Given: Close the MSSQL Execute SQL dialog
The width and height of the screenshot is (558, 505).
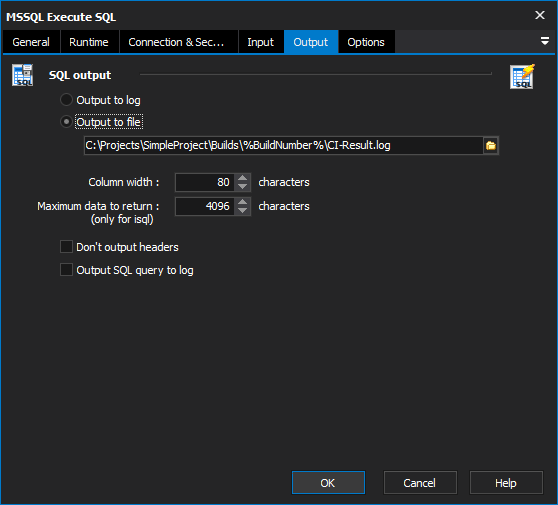Looking at the screenshot, I should point(540,15).
